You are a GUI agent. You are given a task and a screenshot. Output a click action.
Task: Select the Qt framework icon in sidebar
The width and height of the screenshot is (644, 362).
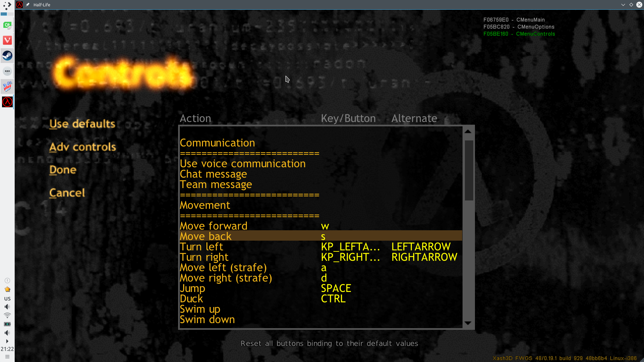pos(7,25)
